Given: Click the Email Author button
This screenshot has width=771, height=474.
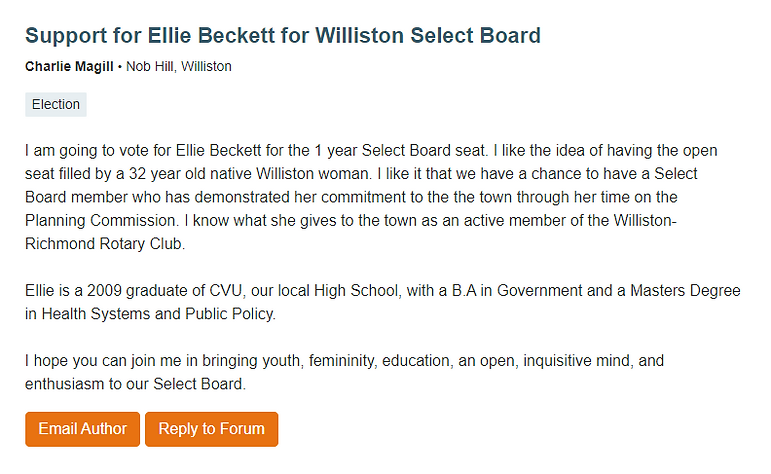Looking at the screenshot, I should [83, 429].
